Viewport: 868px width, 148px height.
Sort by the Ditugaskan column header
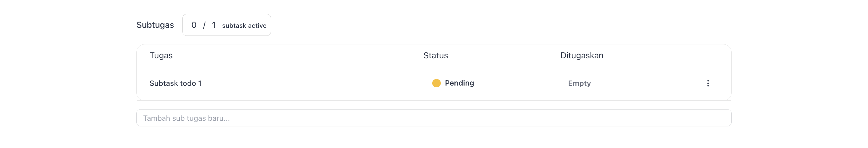point(582,55)
